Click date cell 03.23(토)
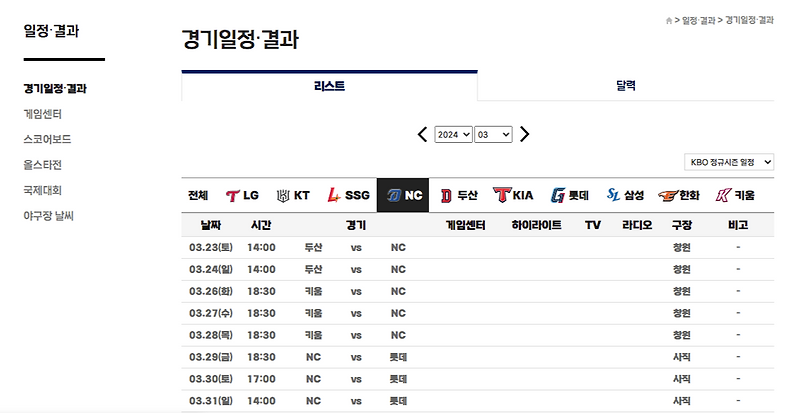Image resolution: width=800 pixels, height=413 pixels. coord(211,248)
